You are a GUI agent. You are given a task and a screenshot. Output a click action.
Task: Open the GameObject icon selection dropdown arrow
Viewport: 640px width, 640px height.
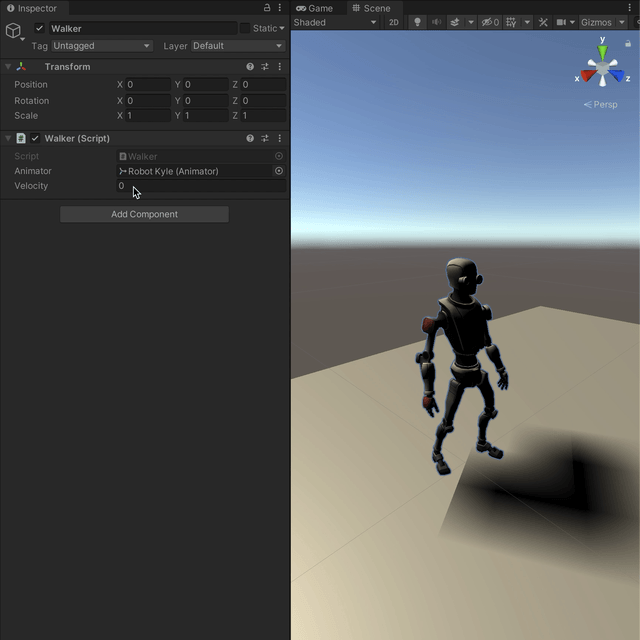[22, 39]
